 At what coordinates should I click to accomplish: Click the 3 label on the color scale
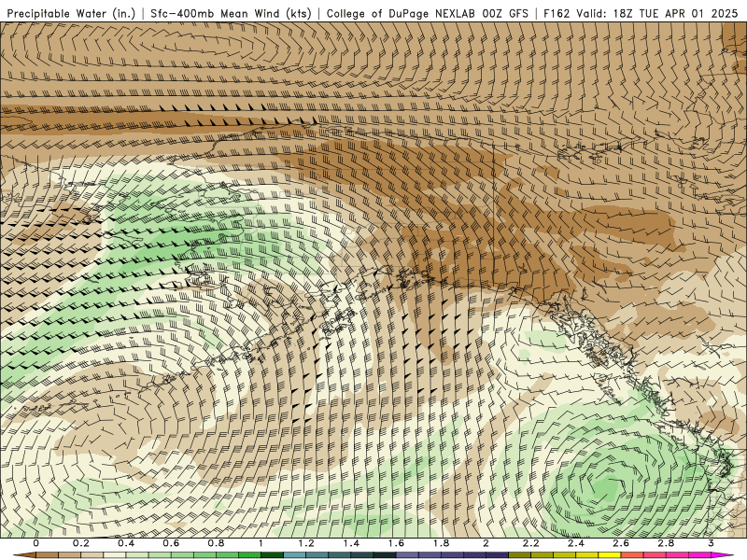(712, 543)
